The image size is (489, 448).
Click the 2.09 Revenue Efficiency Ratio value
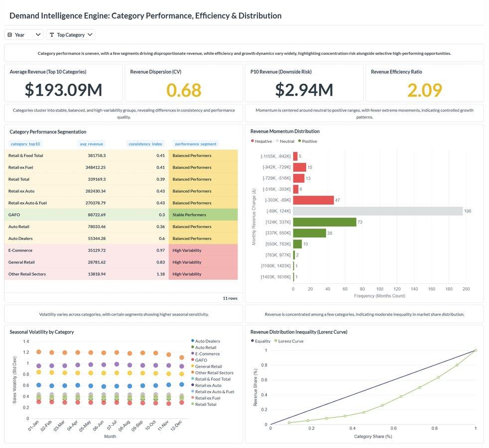[424, 90]
